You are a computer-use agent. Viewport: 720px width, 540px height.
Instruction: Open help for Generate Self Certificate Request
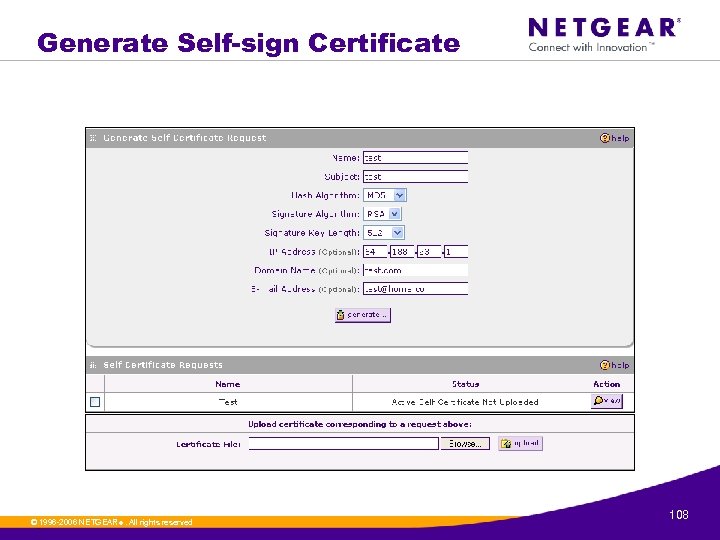pos(614,138)
